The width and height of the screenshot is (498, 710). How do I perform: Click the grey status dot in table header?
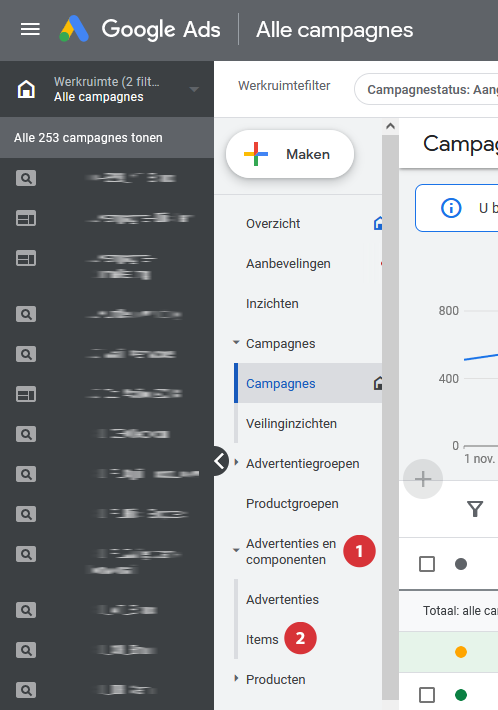point(461,564)
